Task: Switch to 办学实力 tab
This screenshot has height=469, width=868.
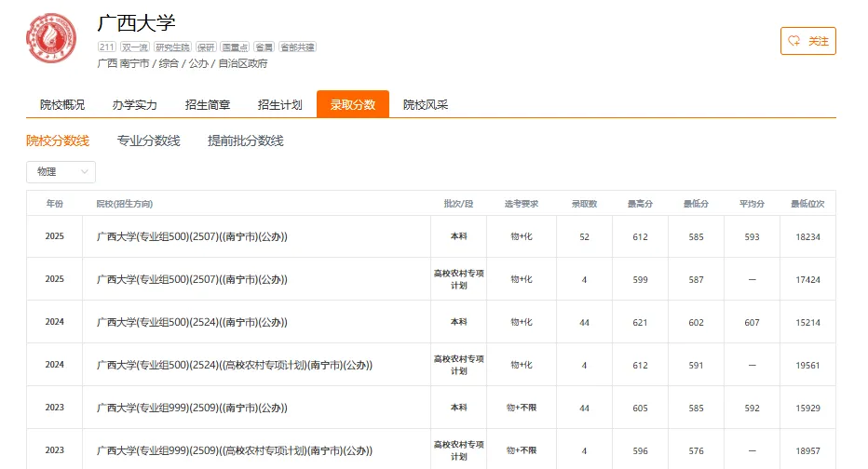Action: [x=134, y=104]
